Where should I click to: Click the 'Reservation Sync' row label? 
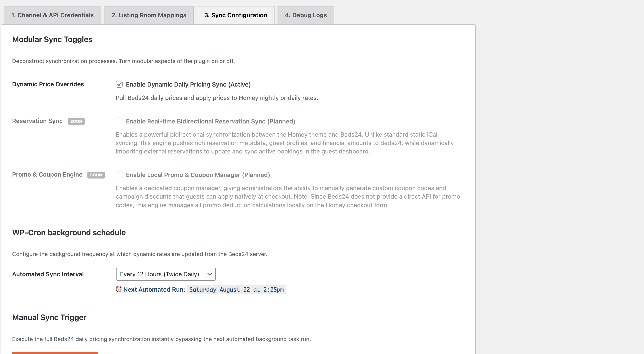tap(38, 121)
